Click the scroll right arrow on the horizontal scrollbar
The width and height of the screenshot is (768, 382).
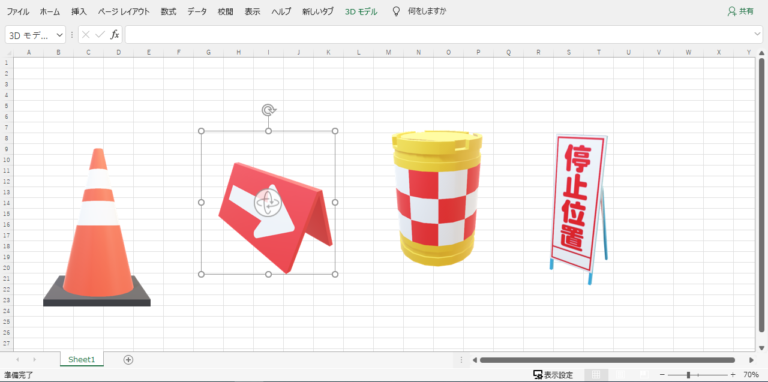[751, 360]
